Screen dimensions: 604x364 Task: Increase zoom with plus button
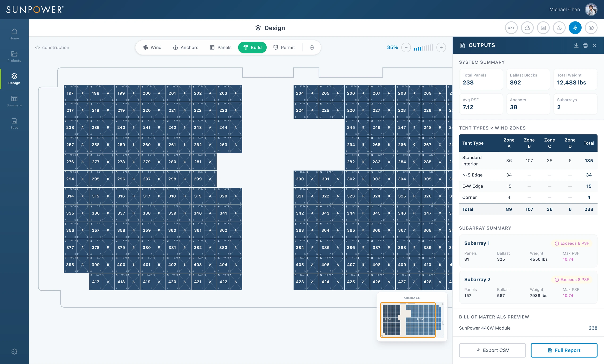pyautogui.click(x=441, y=47)
